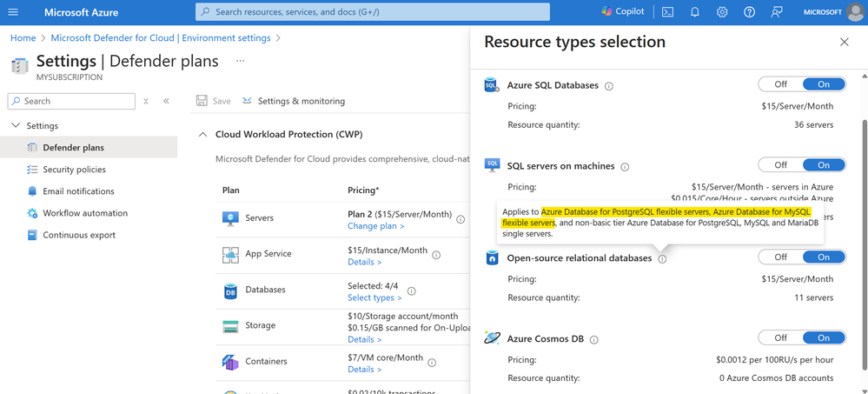Go to Home breadcrumb
Screen dimensions: 868x394
tap(23, 37)
